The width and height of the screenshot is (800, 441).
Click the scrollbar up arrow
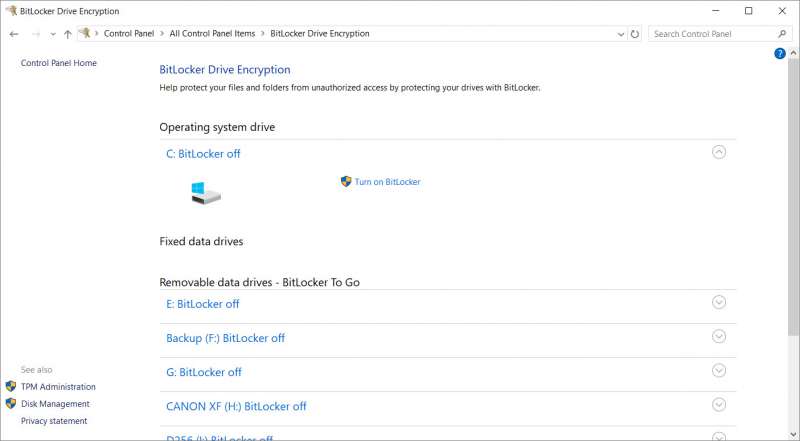793,53
